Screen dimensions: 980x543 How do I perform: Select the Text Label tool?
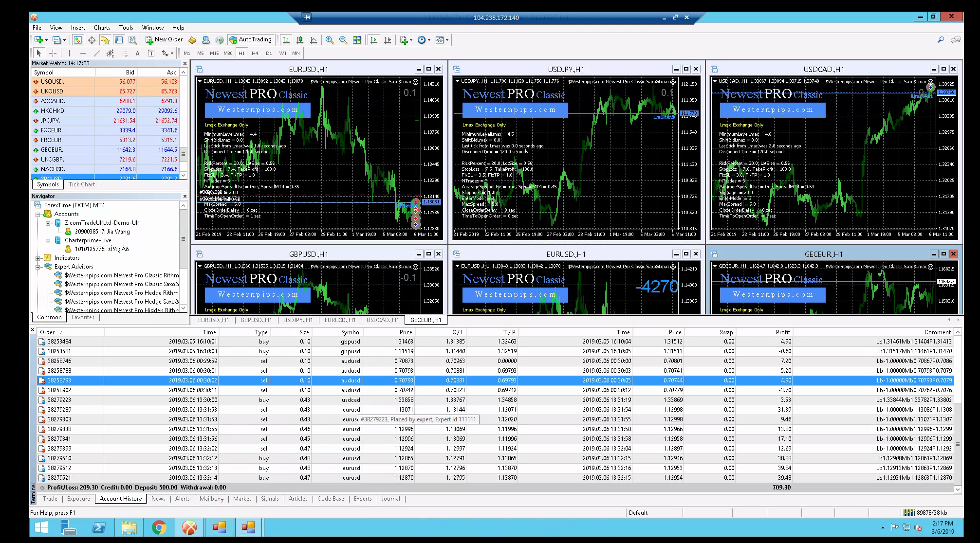coord(151,53)
